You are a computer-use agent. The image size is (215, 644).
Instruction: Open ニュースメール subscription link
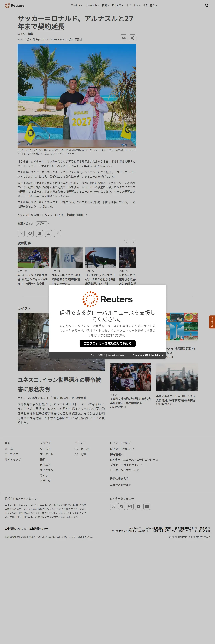pyautogui.click(x=121, y=485)
